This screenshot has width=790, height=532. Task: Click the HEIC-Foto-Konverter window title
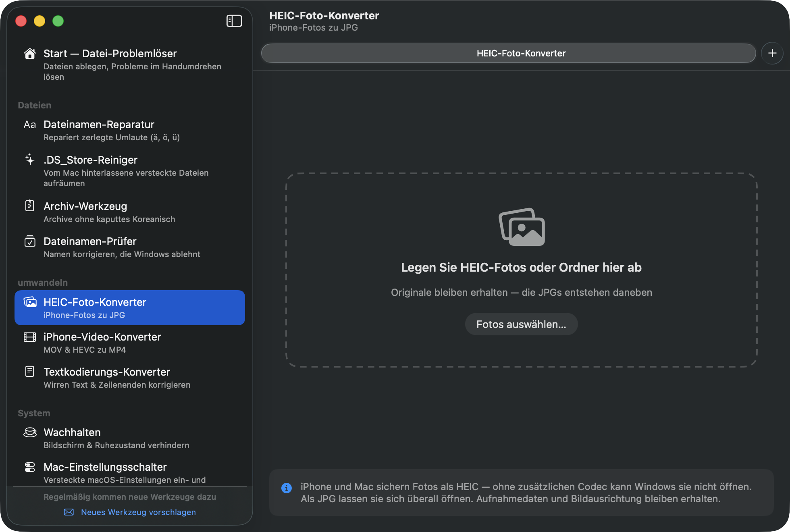(324, 16)
